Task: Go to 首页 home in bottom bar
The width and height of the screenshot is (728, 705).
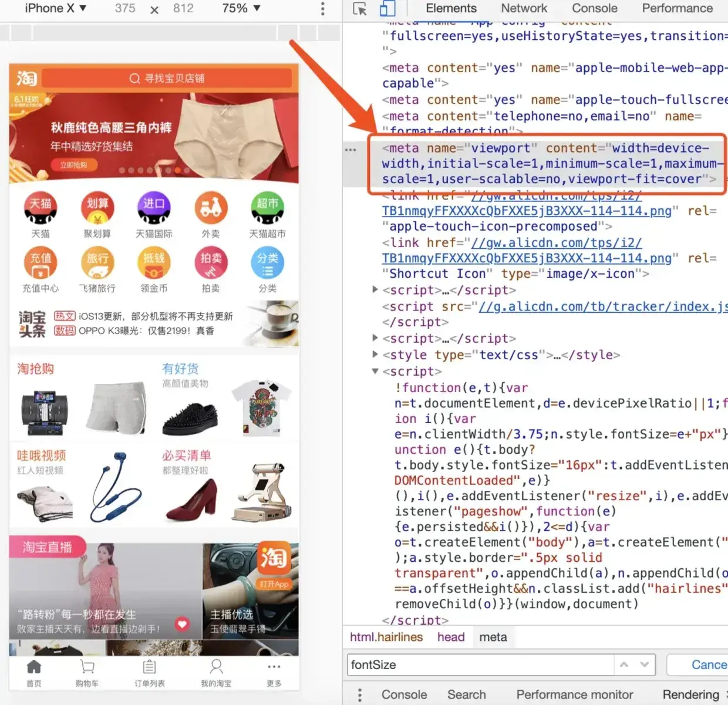Action: point(34,673)
